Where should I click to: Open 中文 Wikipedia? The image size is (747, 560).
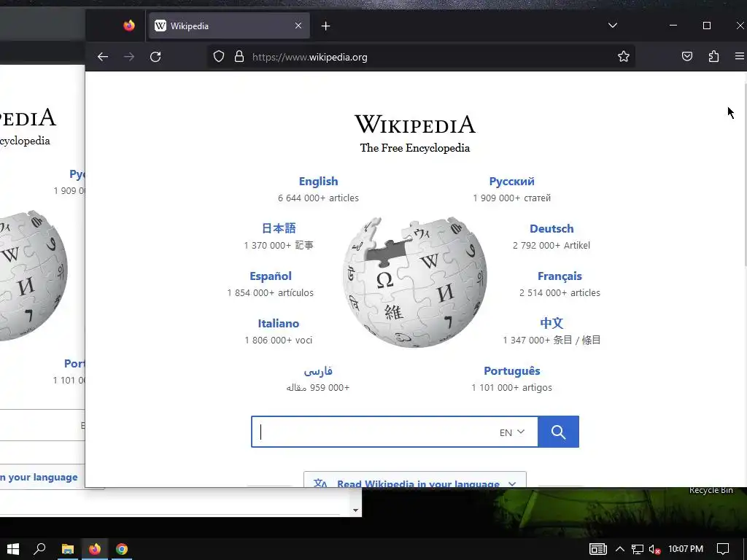point(551,323)
